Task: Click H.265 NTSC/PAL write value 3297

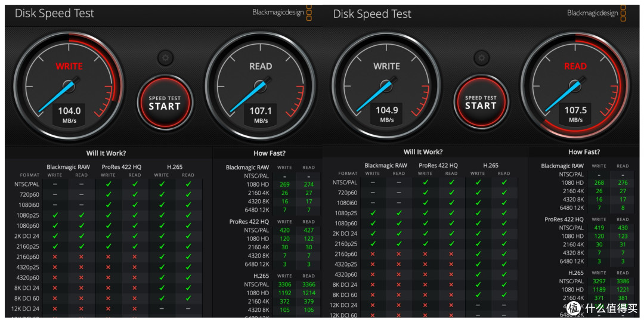Action: pyautogui.click(x=599, y=281)
